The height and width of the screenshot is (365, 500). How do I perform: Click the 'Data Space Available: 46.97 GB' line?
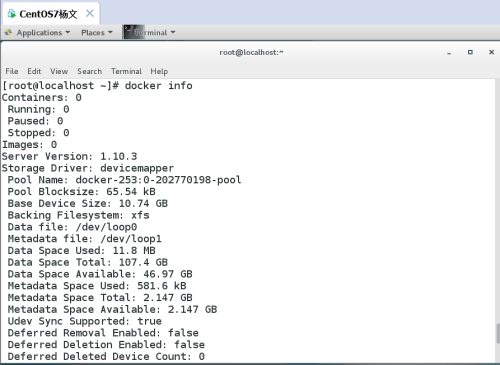click(x=100, y=274)
